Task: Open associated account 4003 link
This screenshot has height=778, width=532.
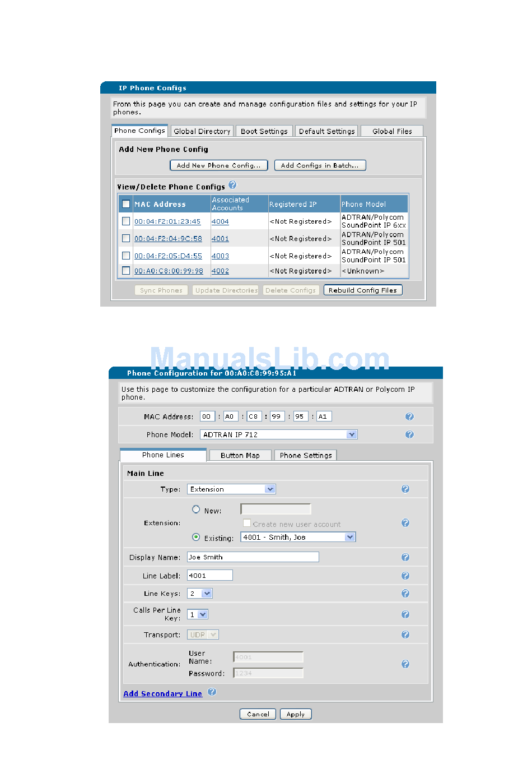Action: pos(220,256)
